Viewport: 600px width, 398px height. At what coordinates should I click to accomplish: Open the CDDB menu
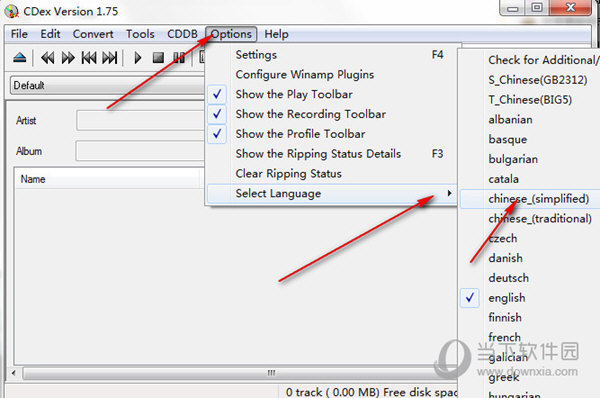click(x=182, y=34)
